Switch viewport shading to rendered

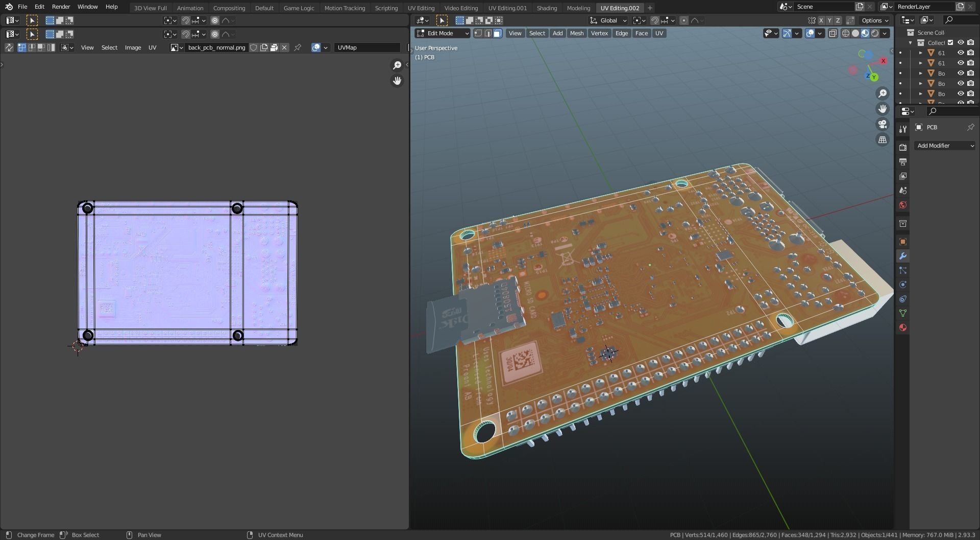pyautogui.click(x=875, y=33)
